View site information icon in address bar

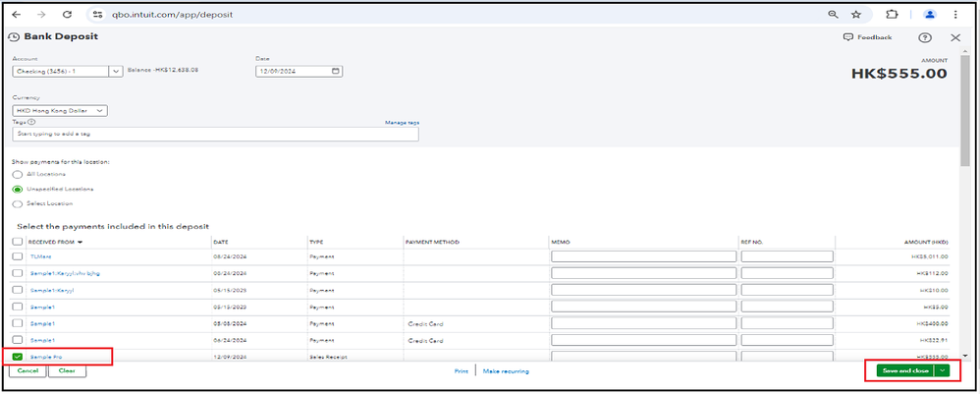point(97,15)
